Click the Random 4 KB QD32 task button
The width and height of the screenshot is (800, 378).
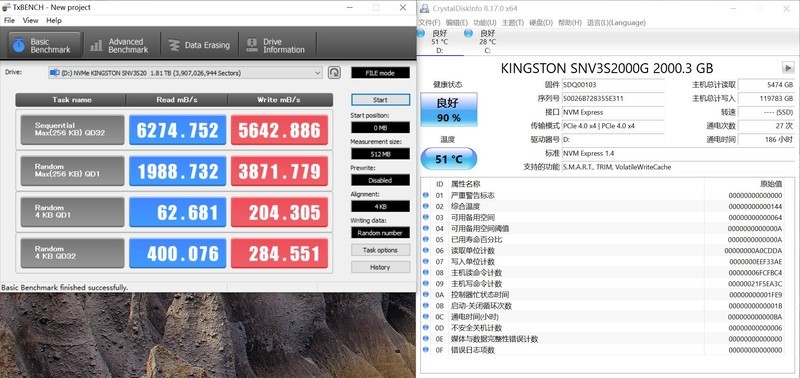[72, 253]
